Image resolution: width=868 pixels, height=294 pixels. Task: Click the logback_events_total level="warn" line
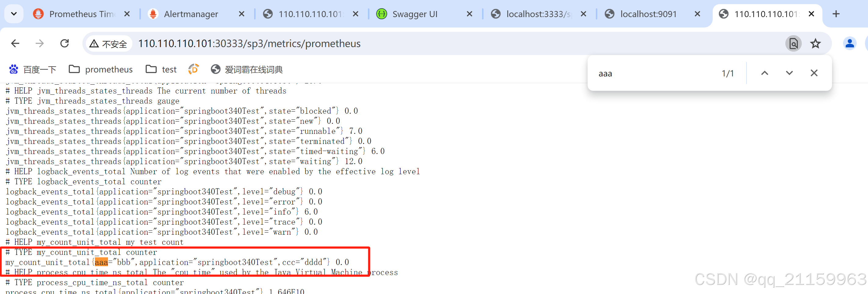click(x=162, y=232)
